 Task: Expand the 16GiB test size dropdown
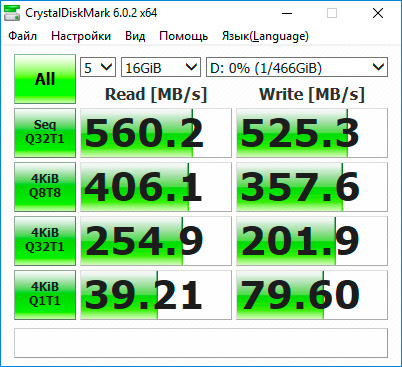click(x=161, y=67)
